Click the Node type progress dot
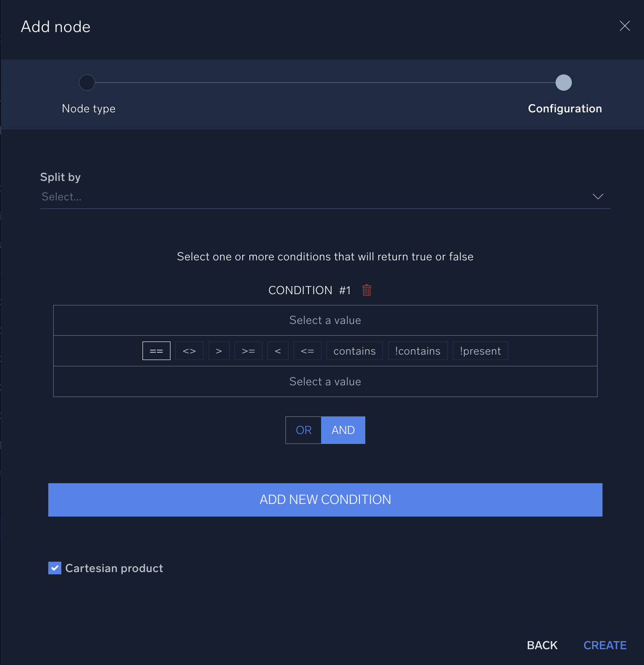 tap(87, 83)
